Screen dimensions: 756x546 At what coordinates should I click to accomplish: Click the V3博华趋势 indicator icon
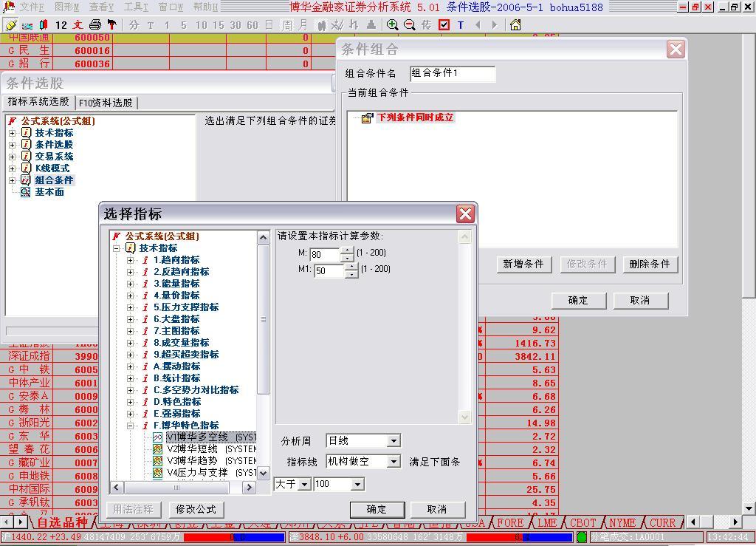[x=158, y=461]
